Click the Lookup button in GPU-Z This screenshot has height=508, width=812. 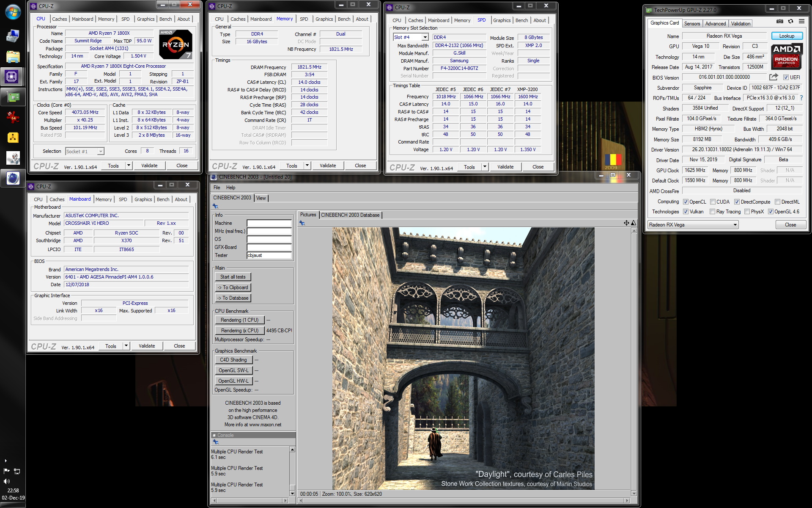click(x=787, y=36)
